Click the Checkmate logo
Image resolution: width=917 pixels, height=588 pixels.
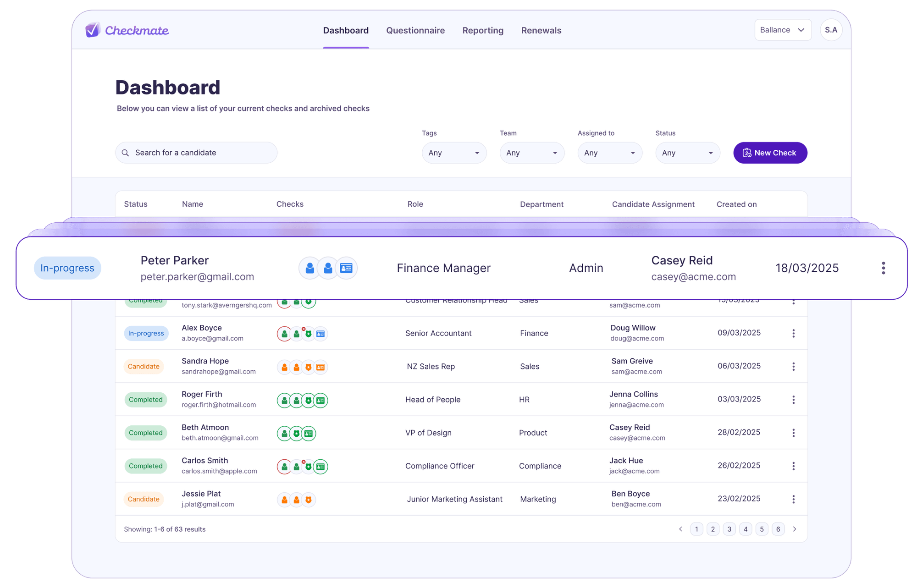tap(127, 30)
